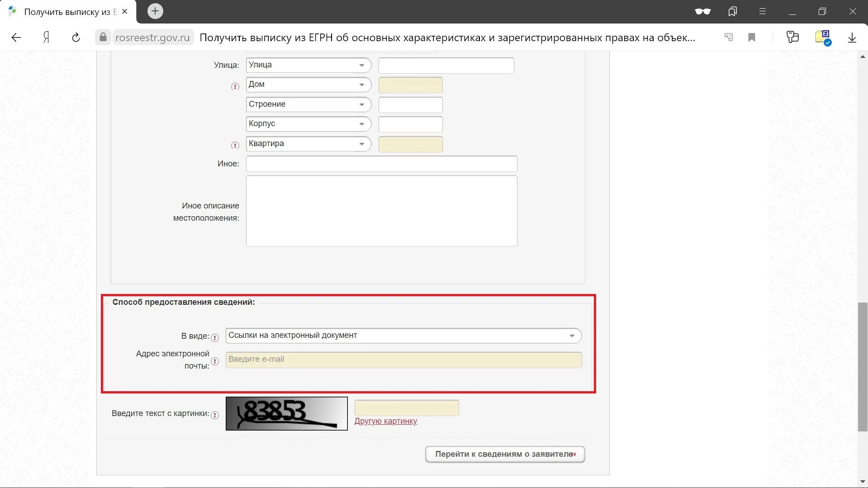
Task: Open the new tab plus button
Action: coord(155,11)
